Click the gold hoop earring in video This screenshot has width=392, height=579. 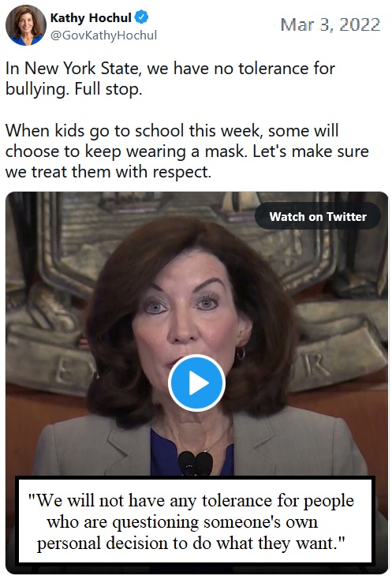click(241, 353)
